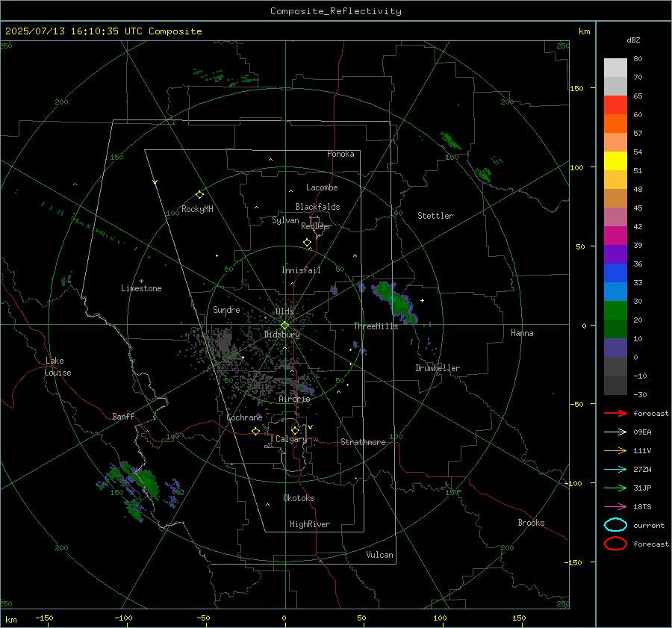Click the magenta 39-42 dBZ color swatch
This screenshot has width=672, height=628.
(615, 236)
